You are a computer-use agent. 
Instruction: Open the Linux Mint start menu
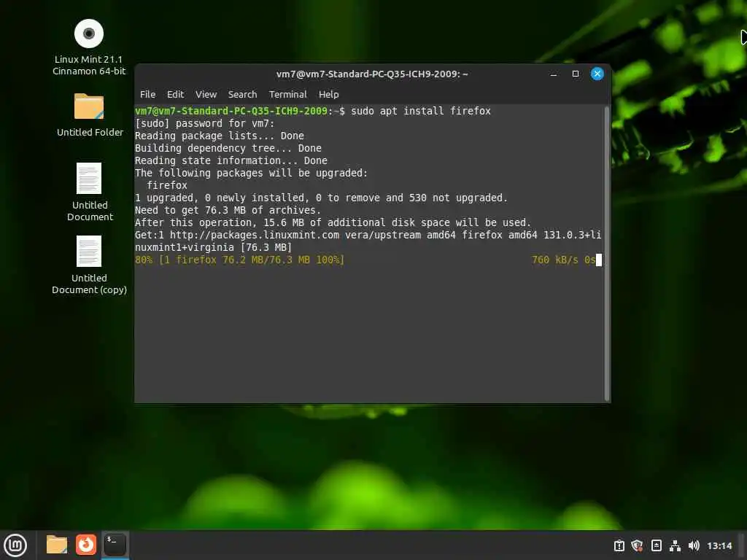tap(15, 545)
